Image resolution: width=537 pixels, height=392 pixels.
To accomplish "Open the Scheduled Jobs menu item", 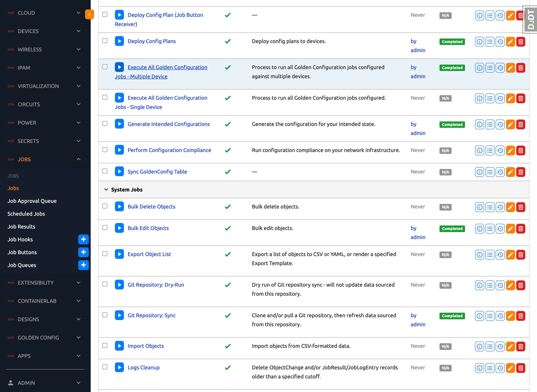I will click(x=26, y=214).
